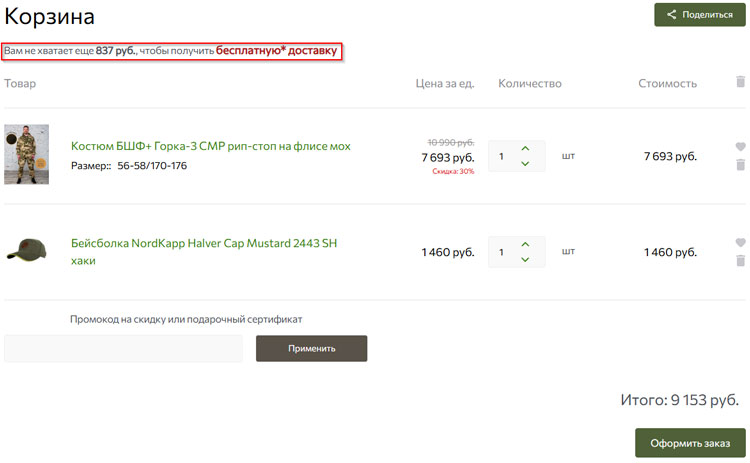Click the Поделиться share button
The width and height of the screenshot is (750, 463).
[699, 15]
